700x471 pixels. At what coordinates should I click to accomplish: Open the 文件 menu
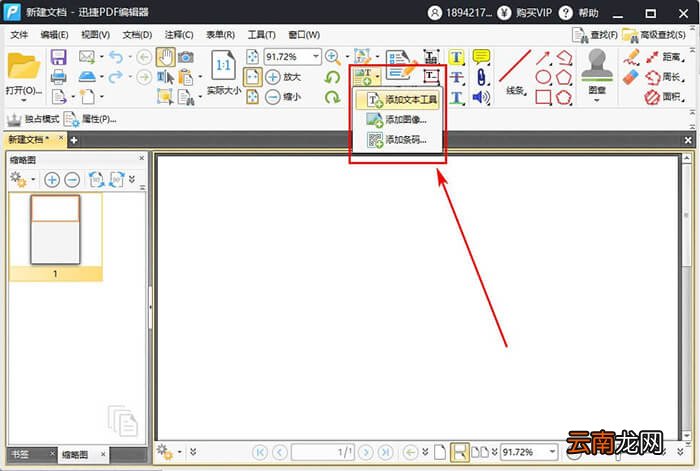point(19,35)
